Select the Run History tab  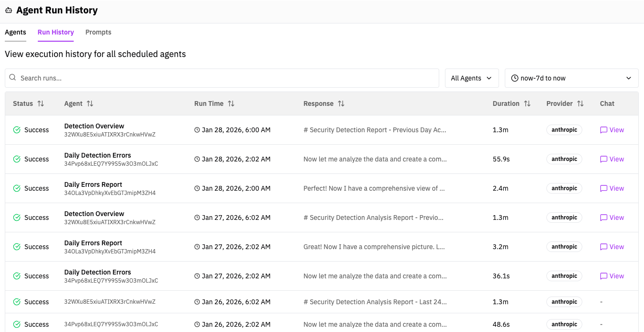pyautogui.click(x=56, y=32)
